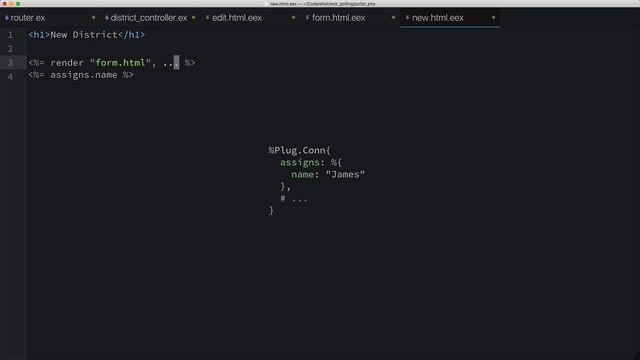Place cursor in 'New District' heading text
The height and width of the screenshot is (360, 640).
[x=84, y=35]
